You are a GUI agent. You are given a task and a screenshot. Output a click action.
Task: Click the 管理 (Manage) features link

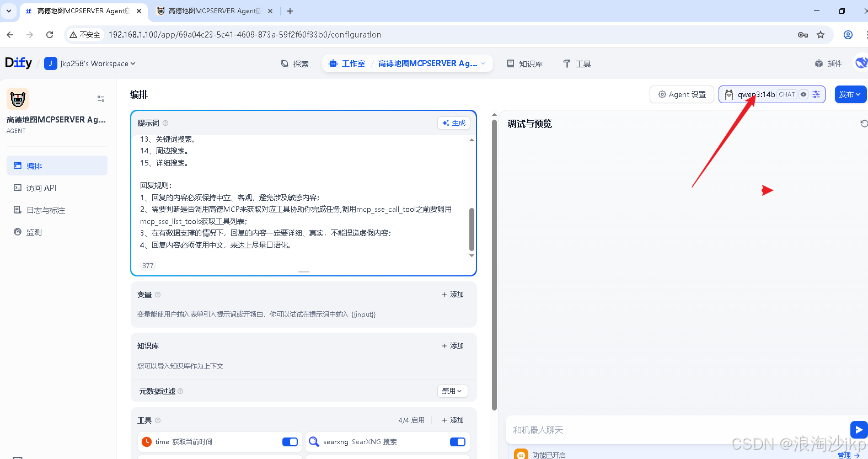[849, 455]
